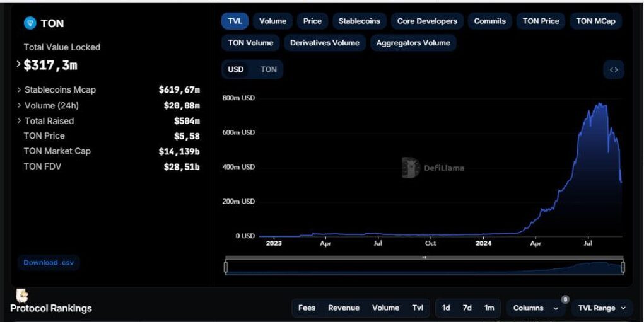
Task: Click the 24h volume value $20,08m
Action: pyautogui.click(x=182, y=105)
